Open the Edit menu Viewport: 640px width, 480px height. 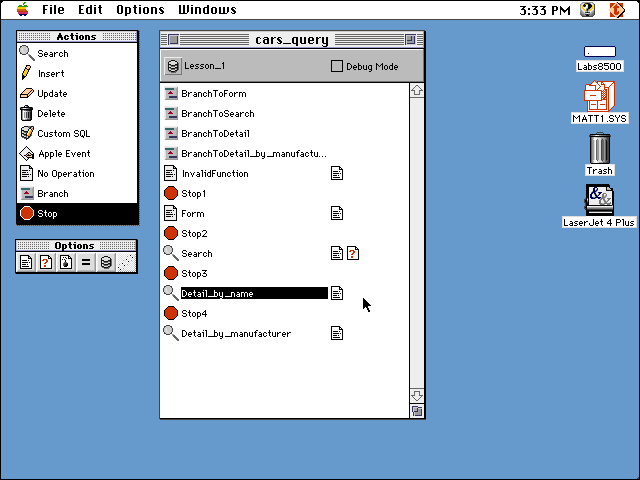tap(90, 9)
